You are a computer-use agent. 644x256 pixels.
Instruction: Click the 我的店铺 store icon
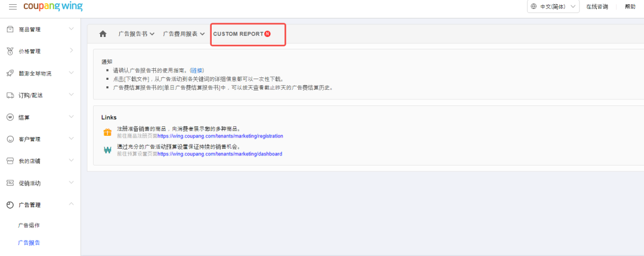point(10,161)
